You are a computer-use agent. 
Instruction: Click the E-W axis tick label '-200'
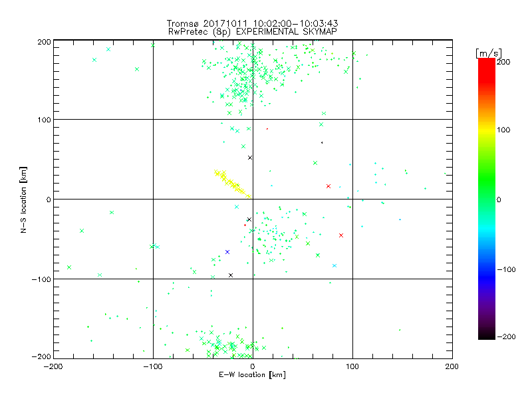(53, 366)
